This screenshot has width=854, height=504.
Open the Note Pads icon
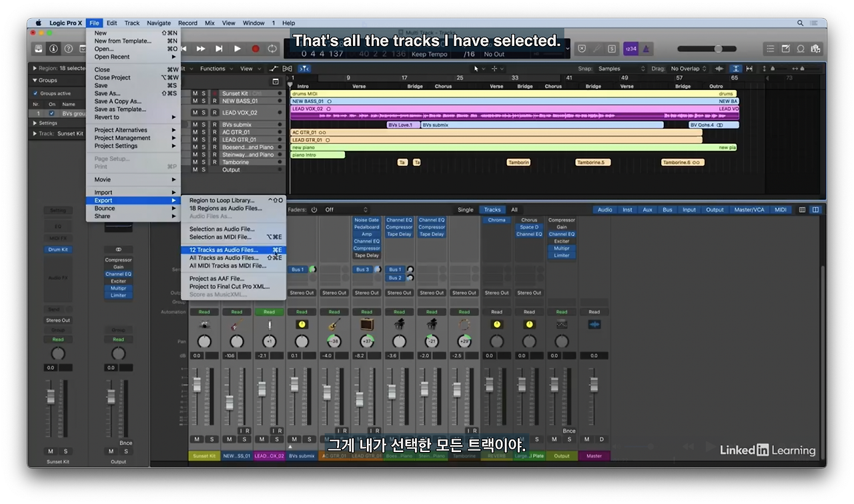[785, 49]
